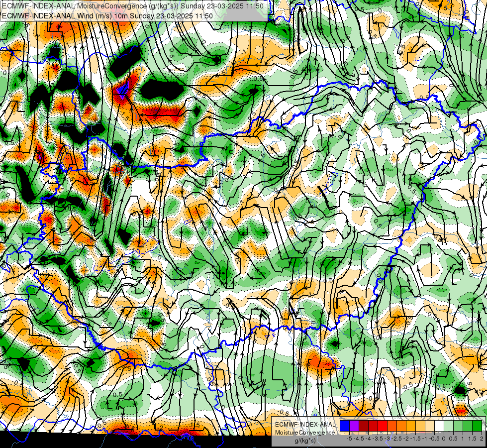The width and height of the screenshot is (487, 448).
Task: Click the pale peach swatch between -1 and -0.5
Action: point(430,426)
